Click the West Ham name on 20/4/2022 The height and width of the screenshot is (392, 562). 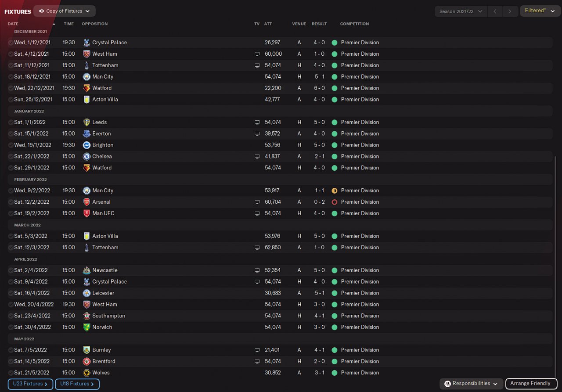[x=104, y=305]
